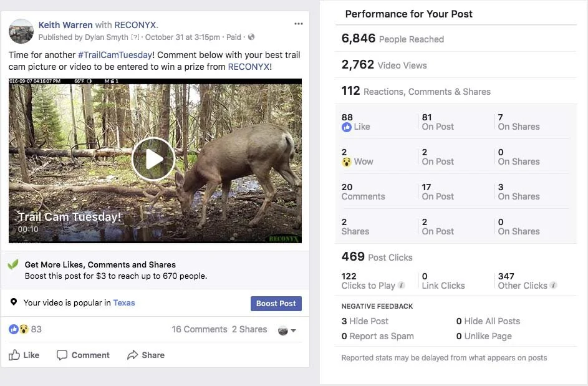
Task: Open the 83 reactions count
Action: 36,329
